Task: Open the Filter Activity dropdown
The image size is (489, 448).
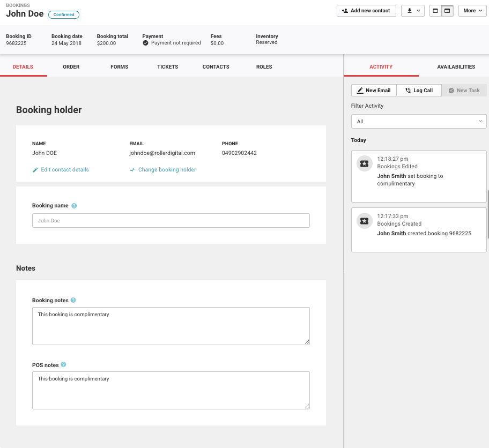Action: tap(419, 122)
